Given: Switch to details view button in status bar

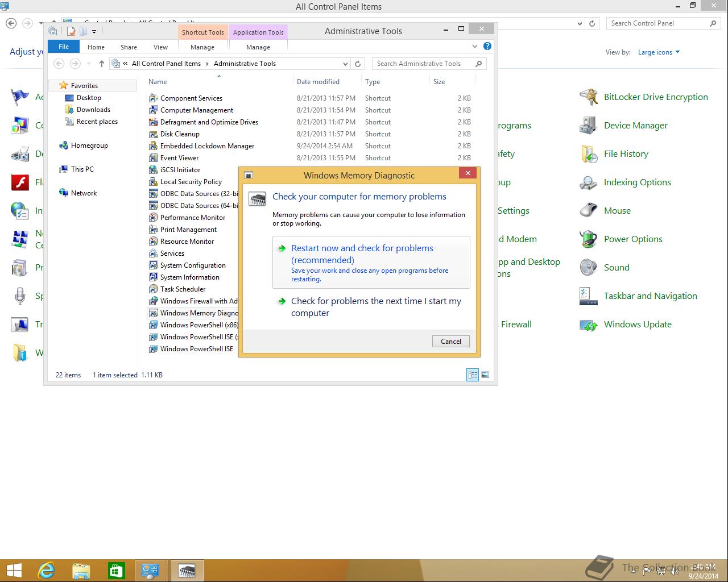Looking at the screenshot, I should point(473,375).
